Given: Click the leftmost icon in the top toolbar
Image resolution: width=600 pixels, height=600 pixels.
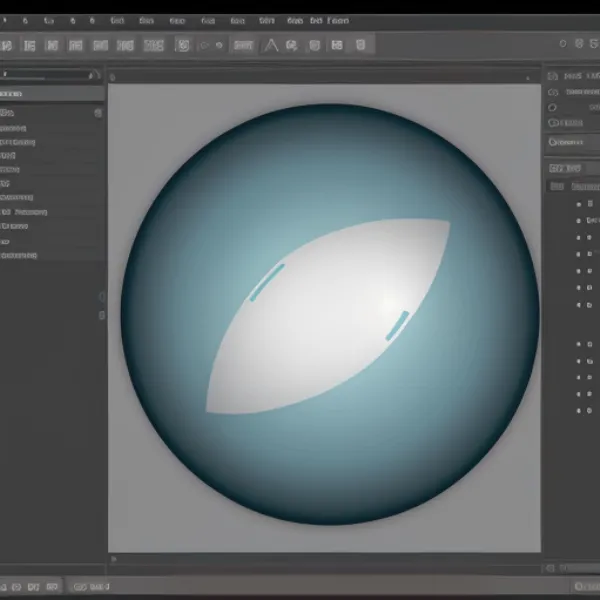Looking at the screenshot, I should [5, 45].
